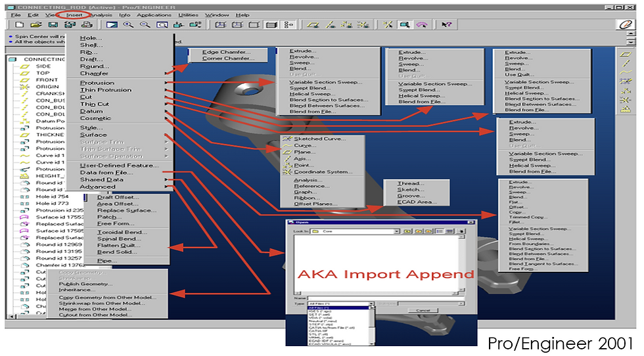This screenshot has height=356, width=644.
Task: Expand the Shared Data submenu arrow
Action: point(166,180)
